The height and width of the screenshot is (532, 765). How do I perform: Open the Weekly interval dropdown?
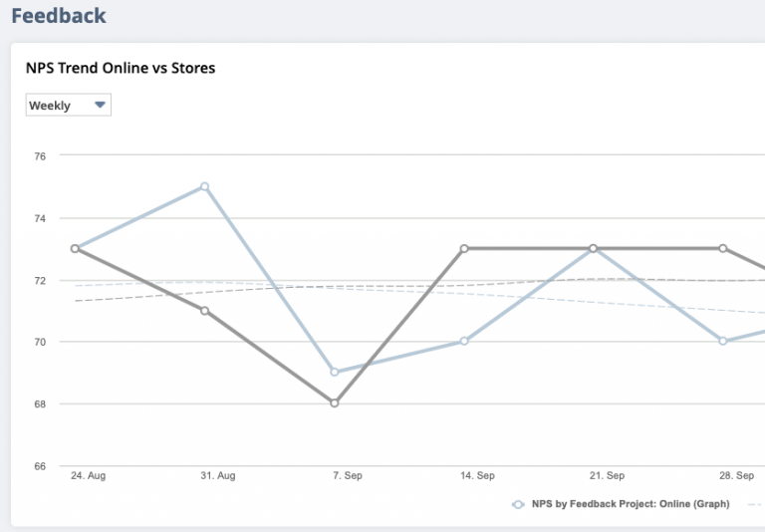click(x=68, y=106)
